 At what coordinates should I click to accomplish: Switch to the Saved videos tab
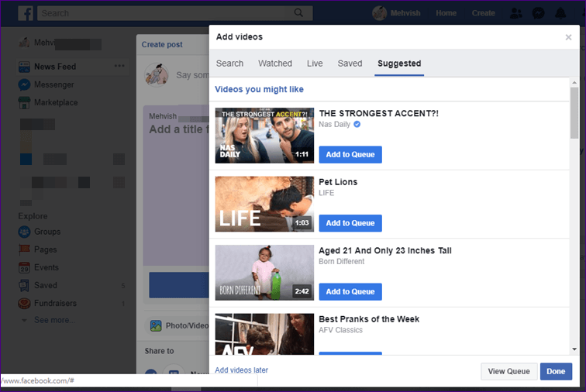tap(350, 64)
